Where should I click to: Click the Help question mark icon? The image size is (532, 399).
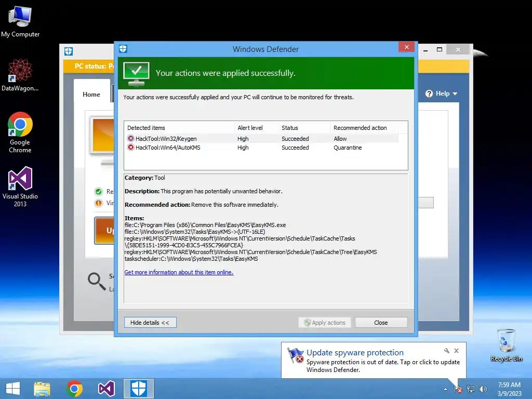point(429,94)
